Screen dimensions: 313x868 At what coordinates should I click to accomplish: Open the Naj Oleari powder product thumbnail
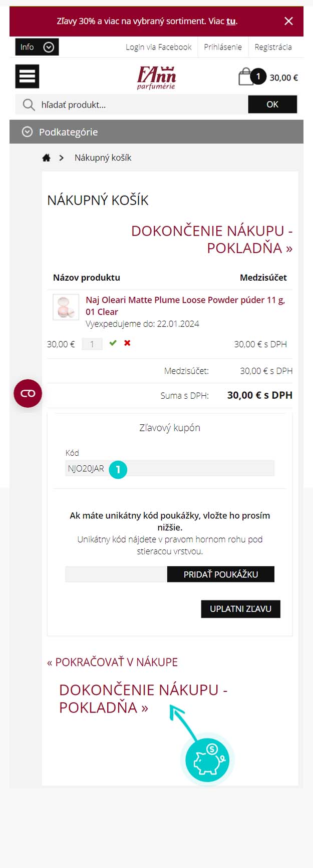pos(66,307)
